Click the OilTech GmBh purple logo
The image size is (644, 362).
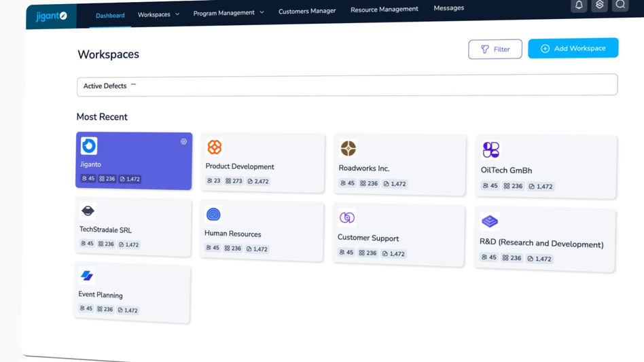[x=490, y=150]
